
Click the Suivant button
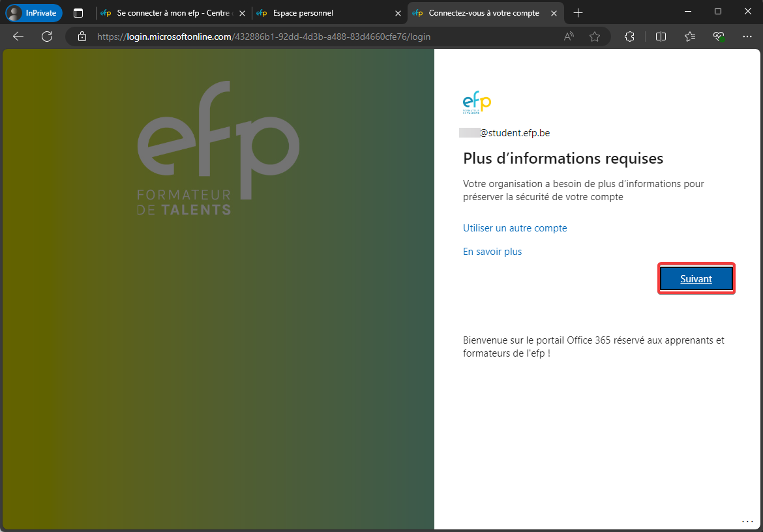[x=696, y=278]
